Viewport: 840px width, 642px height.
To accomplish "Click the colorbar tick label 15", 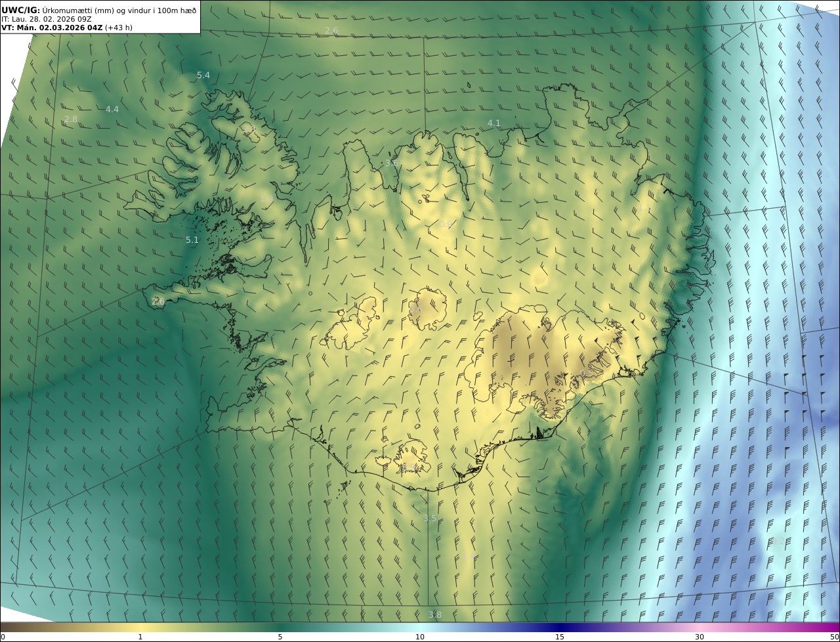I will (x=560, y=637).
